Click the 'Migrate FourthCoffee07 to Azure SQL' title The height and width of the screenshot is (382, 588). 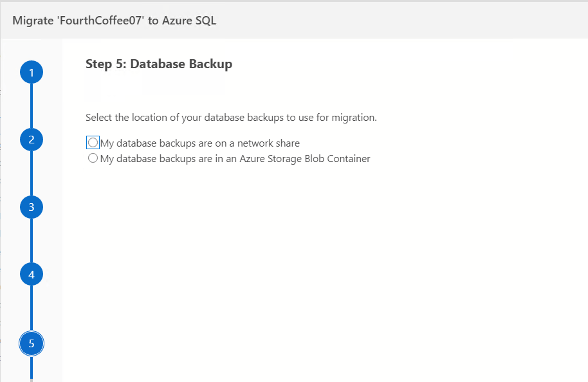tap(115, 21)
